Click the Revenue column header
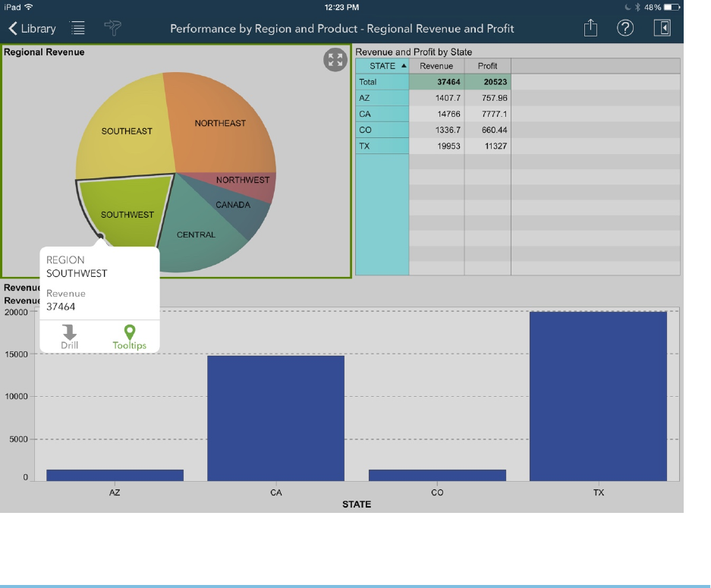This screenshot has width=711, height=588. 436,66
